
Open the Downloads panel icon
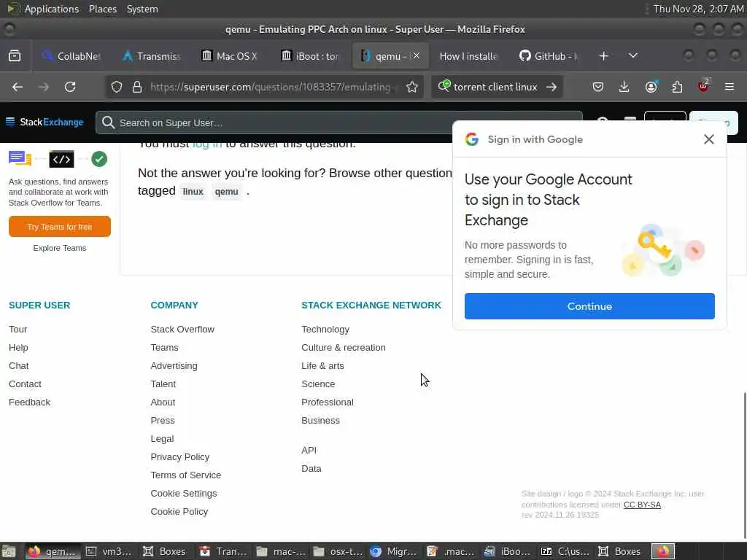pyautogui.click(x=624, y=87)
